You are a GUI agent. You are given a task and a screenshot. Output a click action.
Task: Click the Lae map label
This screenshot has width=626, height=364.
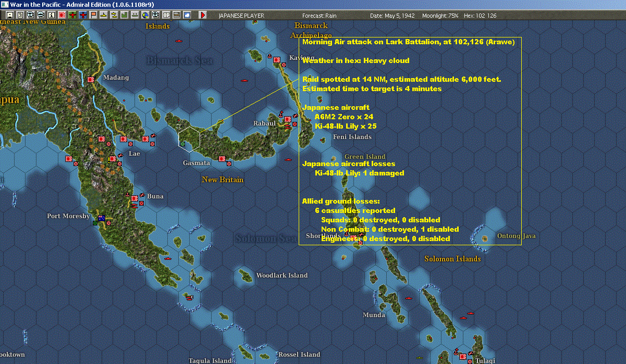[x=134, y=154]
